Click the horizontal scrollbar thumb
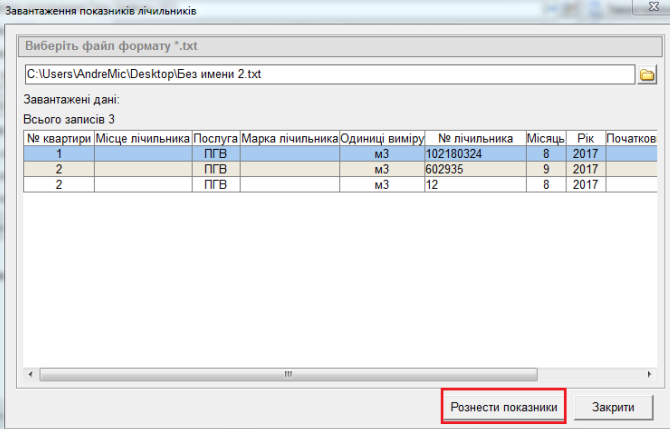Image resolution: width=670 pixels, height=429 pixels. 287,374
